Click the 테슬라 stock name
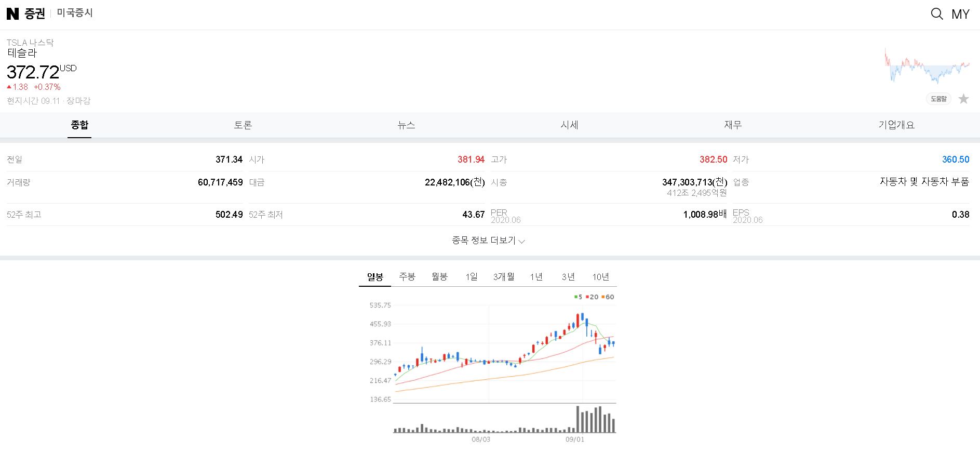 point(22,53)
